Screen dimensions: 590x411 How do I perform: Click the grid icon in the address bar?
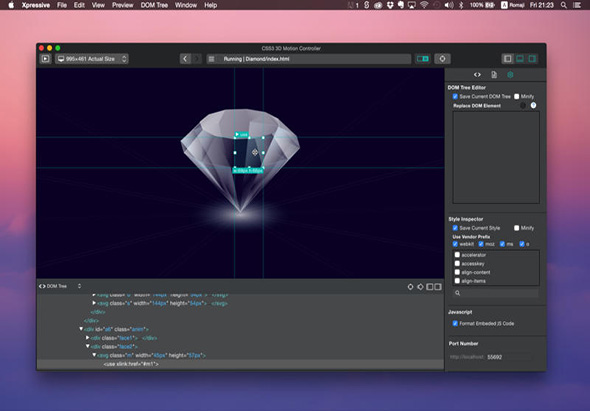click(x=211, y=59)
